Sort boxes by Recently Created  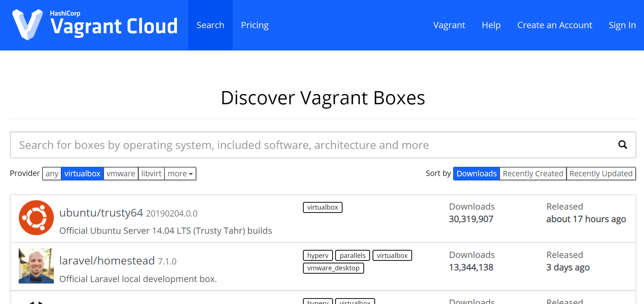pos(533,173)
